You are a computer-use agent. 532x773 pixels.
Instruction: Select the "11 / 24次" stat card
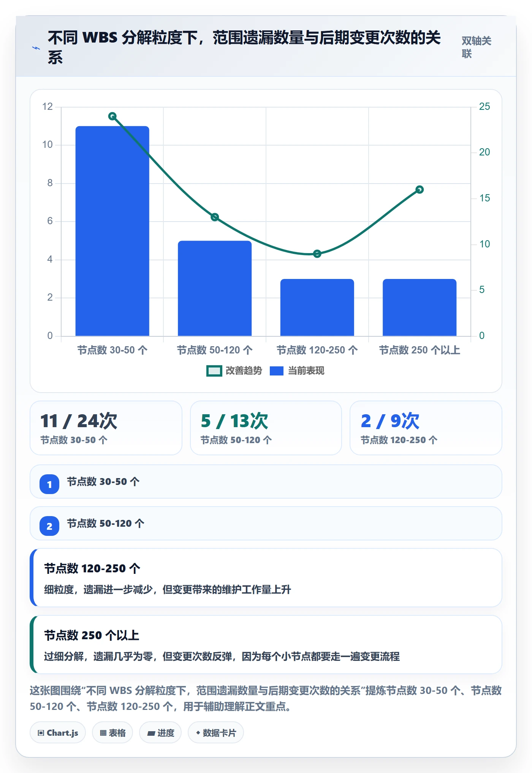pos(106,428)
